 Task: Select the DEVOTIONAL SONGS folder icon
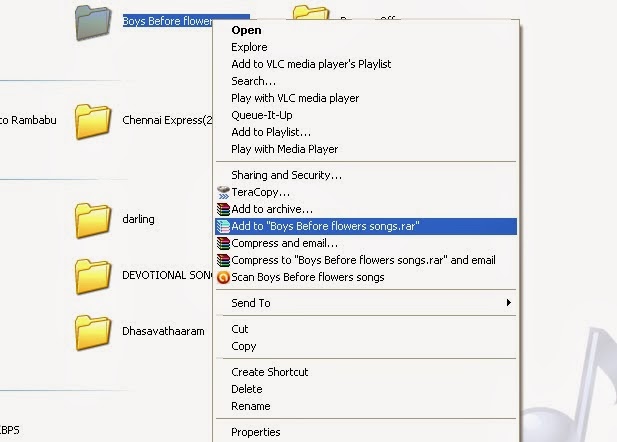click(x=92, y=276)
